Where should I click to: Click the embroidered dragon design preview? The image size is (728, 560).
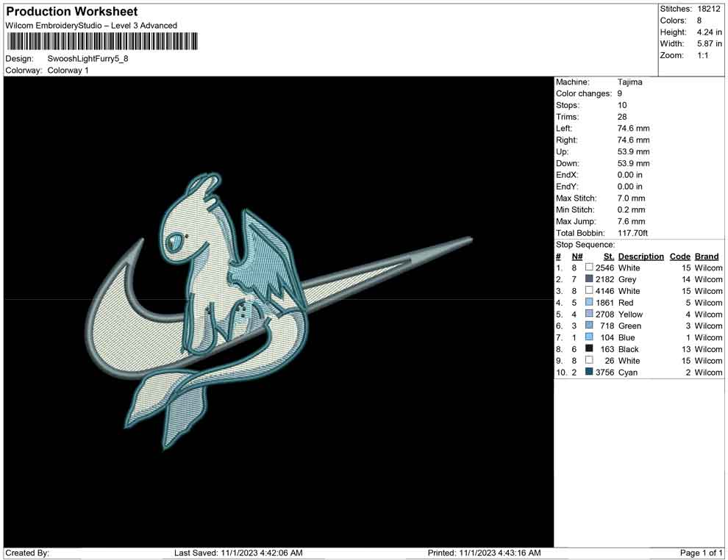coord(279,312)
